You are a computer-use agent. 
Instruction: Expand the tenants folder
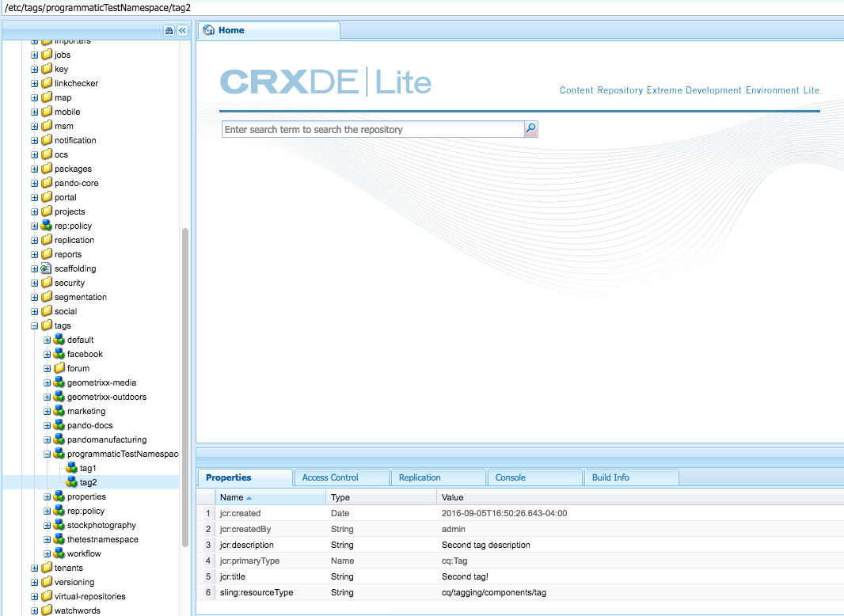click(x=35, y=568)
